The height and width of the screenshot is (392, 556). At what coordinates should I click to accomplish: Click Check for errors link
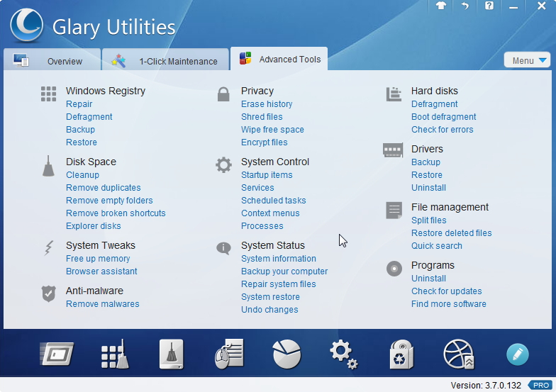click(x=443, y=130)
